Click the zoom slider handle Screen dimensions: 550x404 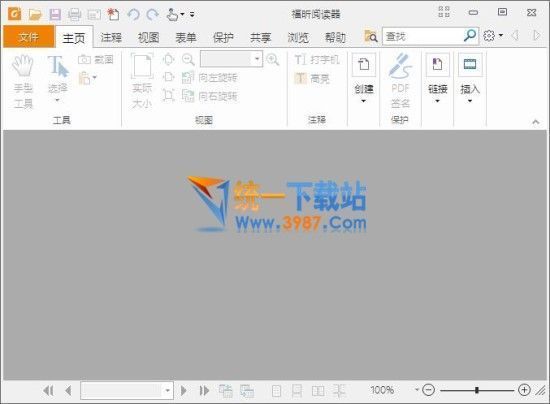[x=477, y=390]
